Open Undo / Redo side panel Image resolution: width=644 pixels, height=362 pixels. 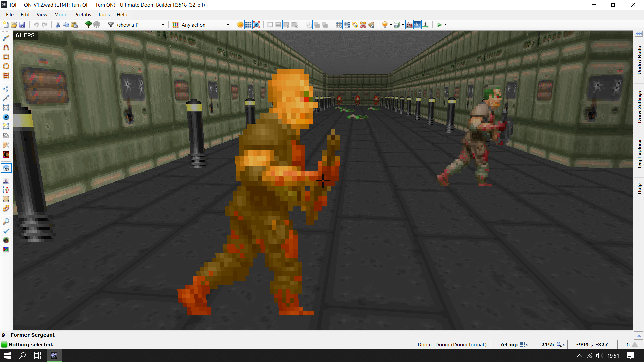[x=639, y=60]
